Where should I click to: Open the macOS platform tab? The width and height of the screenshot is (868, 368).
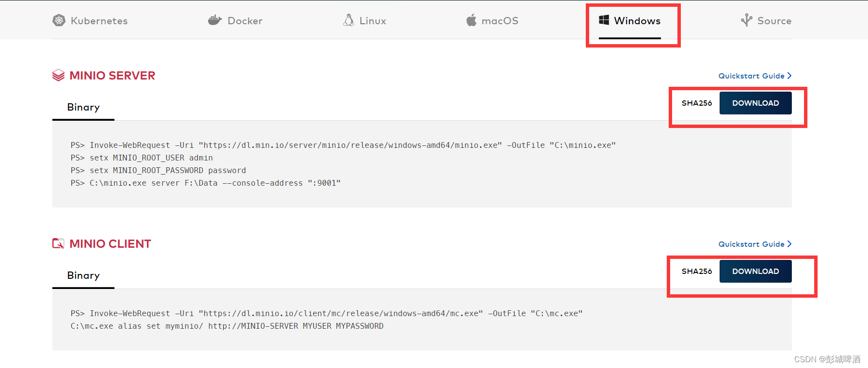(492, 20)
